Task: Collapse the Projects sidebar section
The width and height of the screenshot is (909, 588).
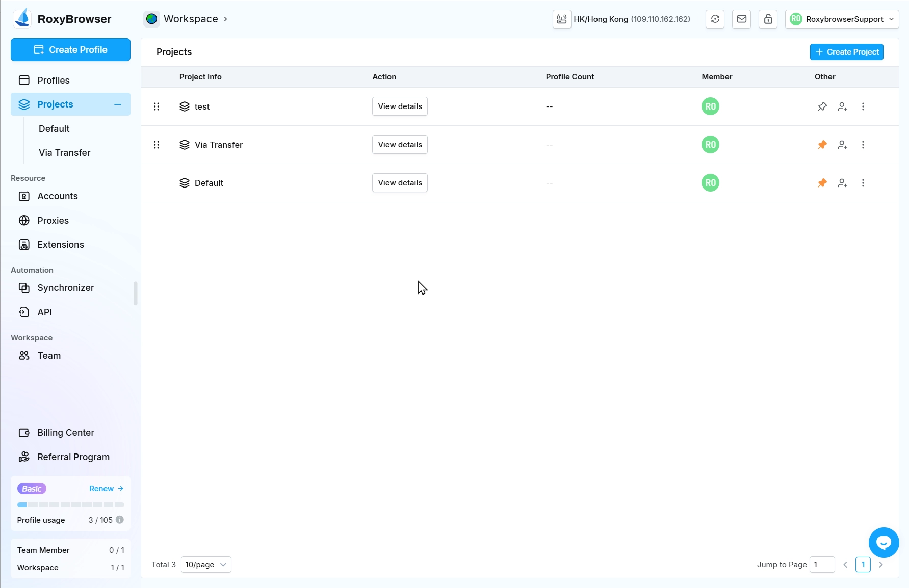Action: pos(118,104)
